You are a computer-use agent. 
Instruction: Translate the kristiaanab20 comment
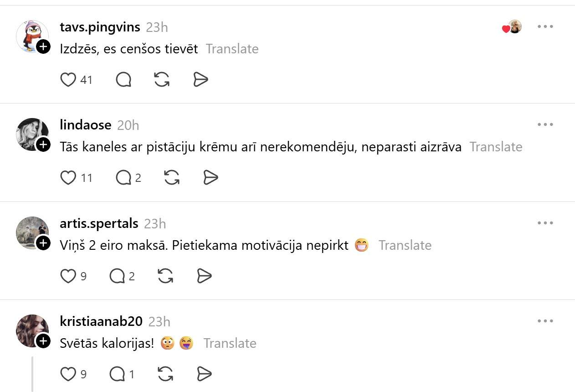230,343
